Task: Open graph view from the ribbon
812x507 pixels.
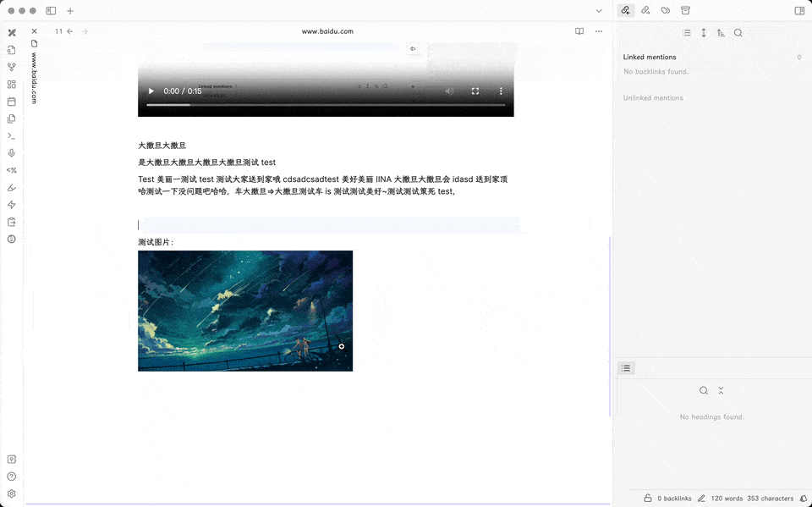Action: (12, 67)
